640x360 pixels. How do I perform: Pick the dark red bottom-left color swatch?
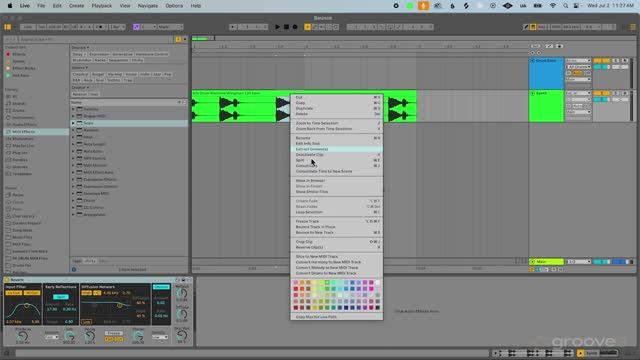(296, 308)
